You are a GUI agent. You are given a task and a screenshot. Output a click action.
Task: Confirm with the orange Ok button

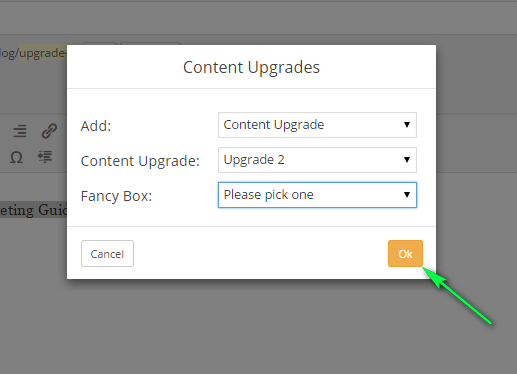[x=405, y=254]
